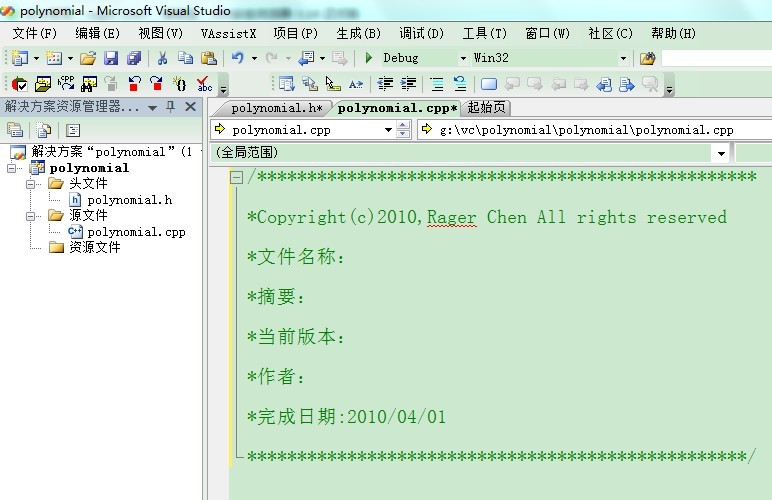This screenshot has height=500, width=772.
Task: Open the global scope (全局范围) dropdown
Action: pos(721,154)
